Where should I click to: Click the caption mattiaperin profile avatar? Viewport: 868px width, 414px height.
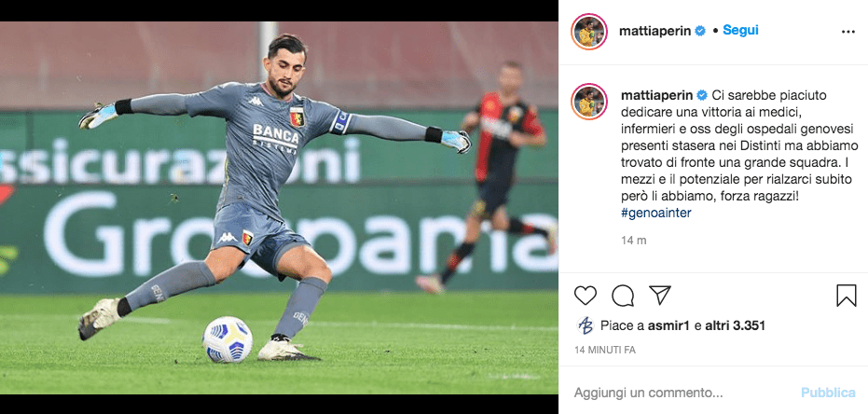click(589, 102)
